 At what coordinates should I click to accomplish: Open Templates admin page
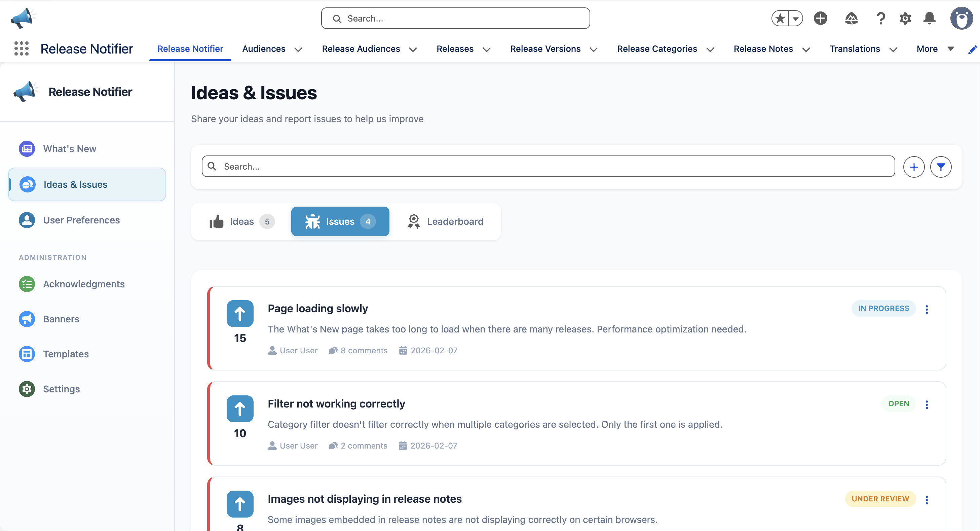tap(87, 354)
